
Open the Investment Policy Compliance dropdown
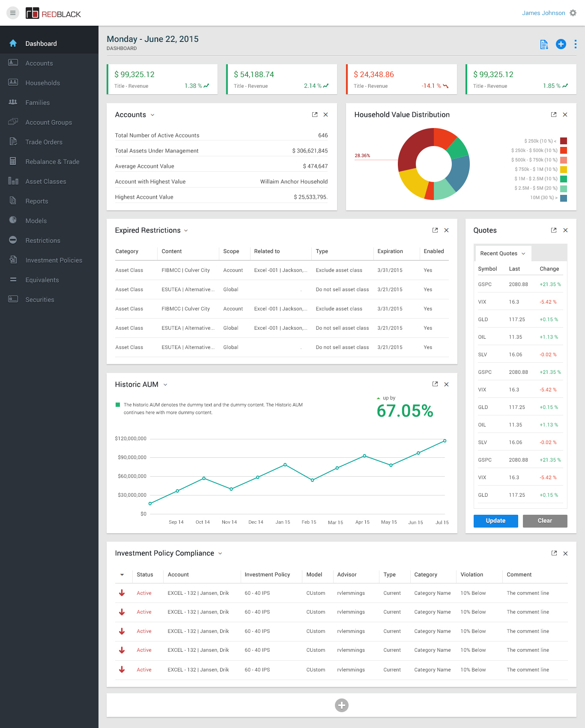220,554
